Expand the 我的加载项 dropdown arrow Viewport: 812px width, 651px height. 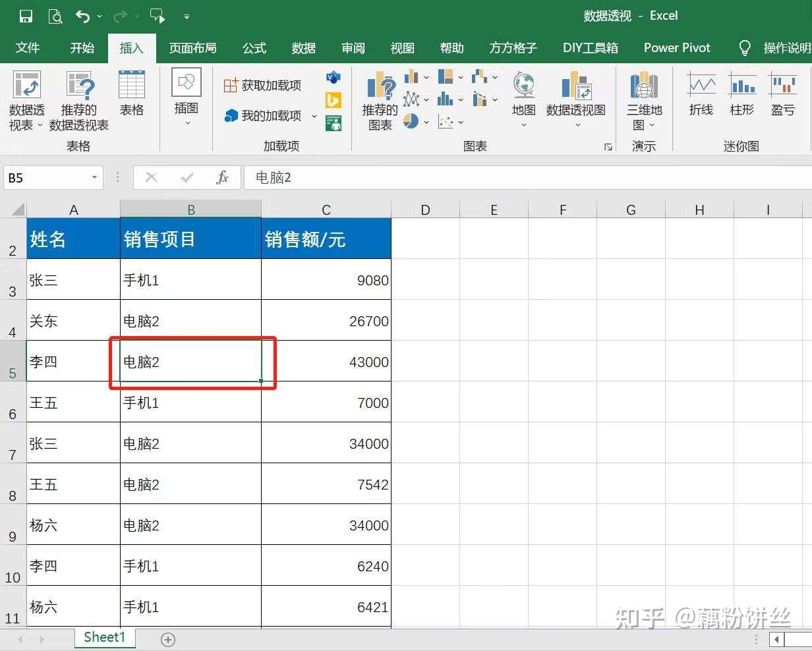(314, 117)
